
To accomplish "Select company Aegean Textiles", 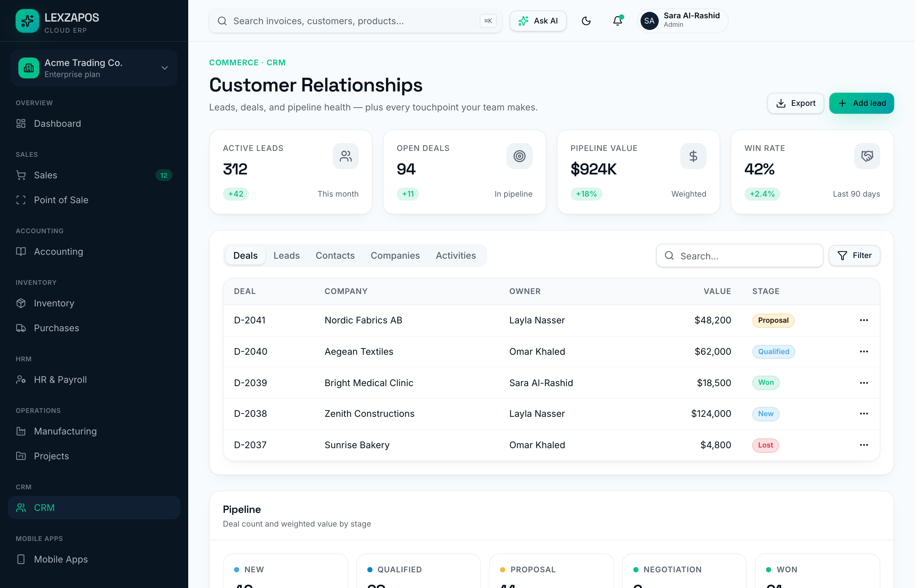I will click(x=358, y=351).
